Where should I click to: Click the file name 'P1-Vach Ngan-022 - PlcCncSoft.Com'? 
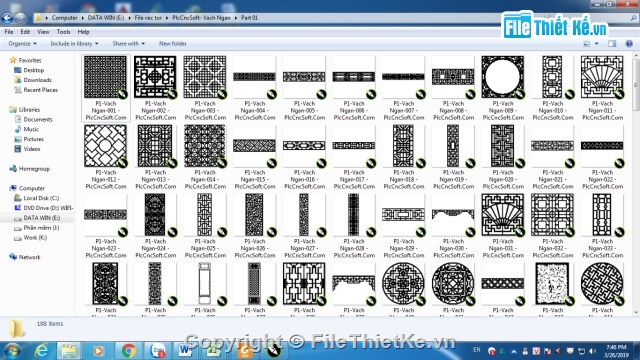(x=602, y=179)
